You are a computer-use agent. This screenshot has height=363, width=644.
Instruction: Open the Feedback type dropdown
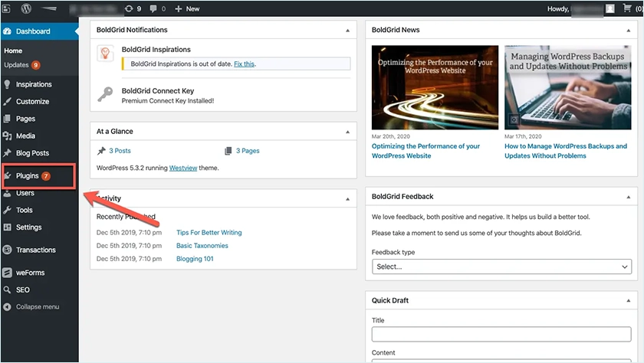tap(501, 267)
